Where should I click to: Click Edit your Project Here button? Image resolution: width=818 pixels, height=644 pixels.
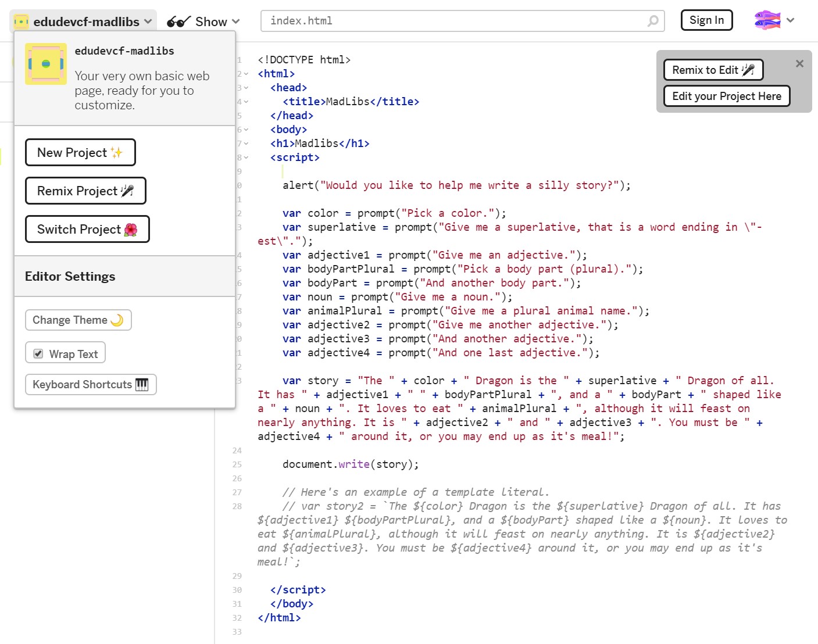coord(727,96)
